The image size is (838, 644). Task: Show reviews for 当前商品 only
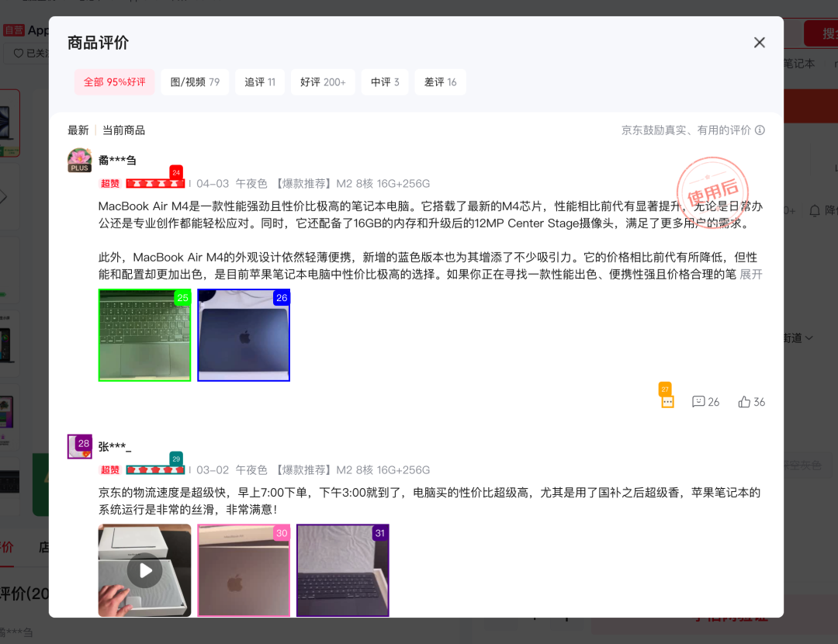[x=123, y=130]
